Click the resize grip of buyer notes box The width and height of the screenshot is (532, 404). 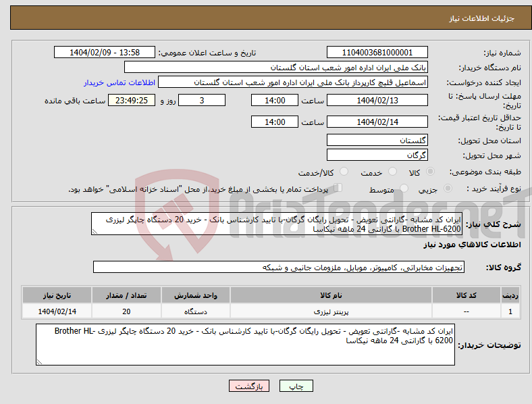[x=39, y=362]
